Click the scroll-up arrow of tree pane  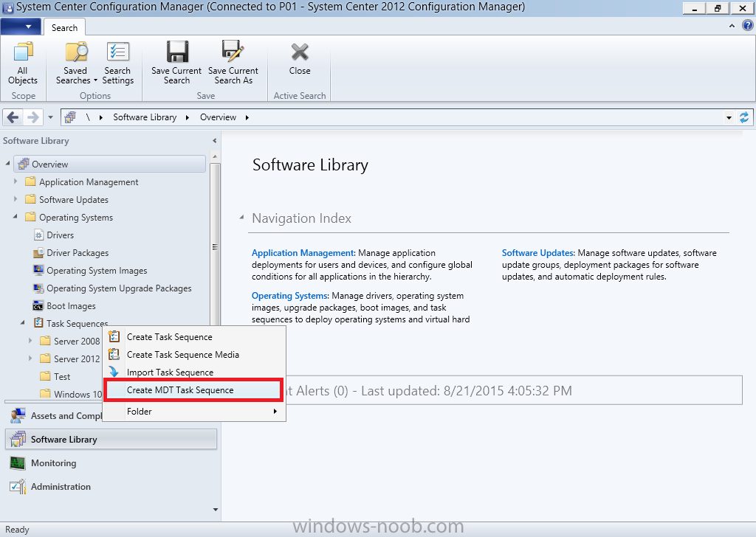215,156
